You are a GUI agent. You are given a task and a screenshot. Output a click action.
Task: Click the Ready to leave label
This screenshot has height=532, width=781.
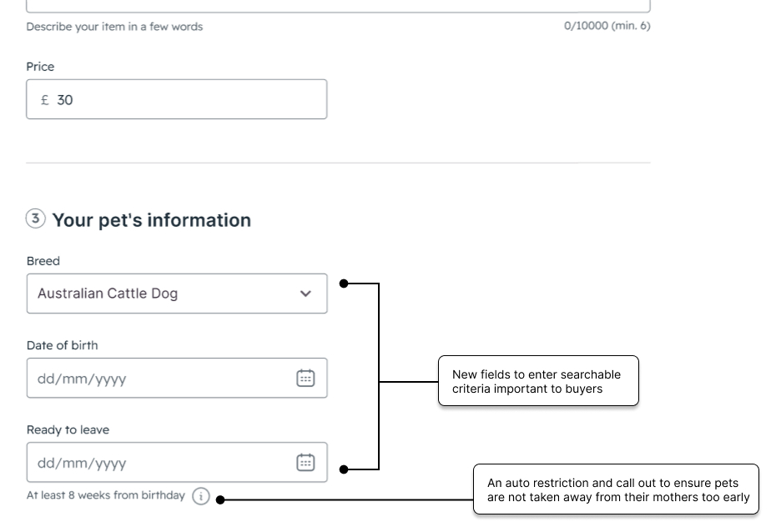point(68,429)
